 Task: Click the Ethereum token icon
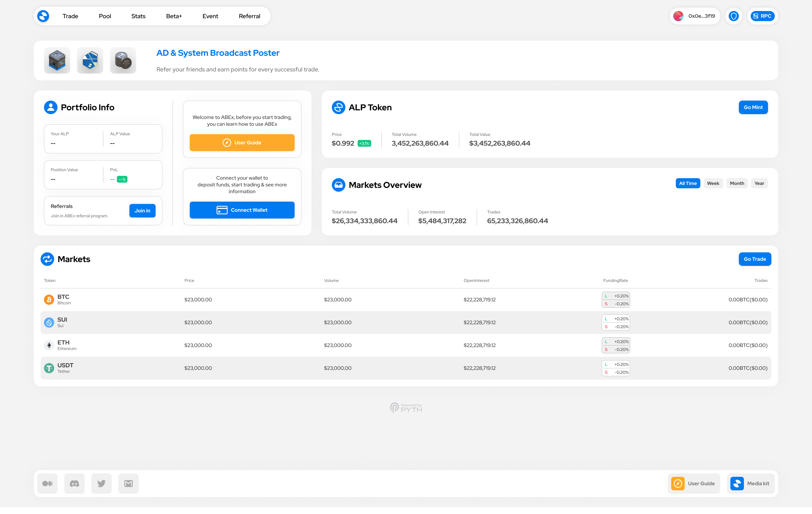pos(49,345)
